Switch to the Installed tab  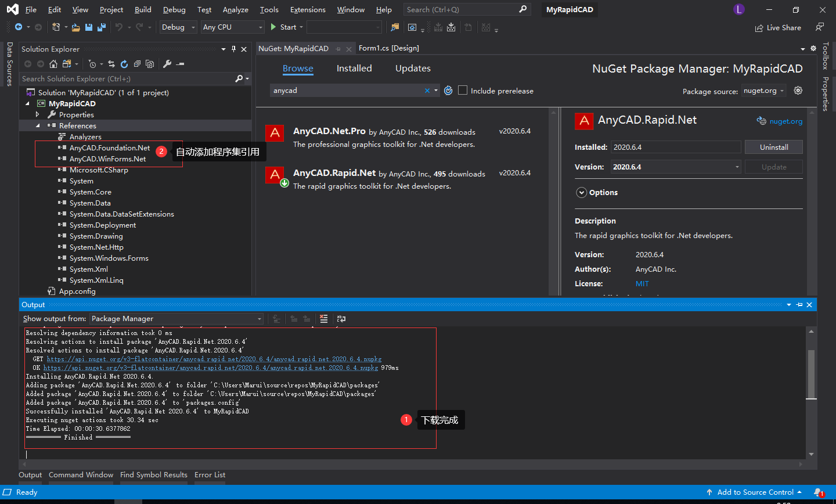pos(354,69)
